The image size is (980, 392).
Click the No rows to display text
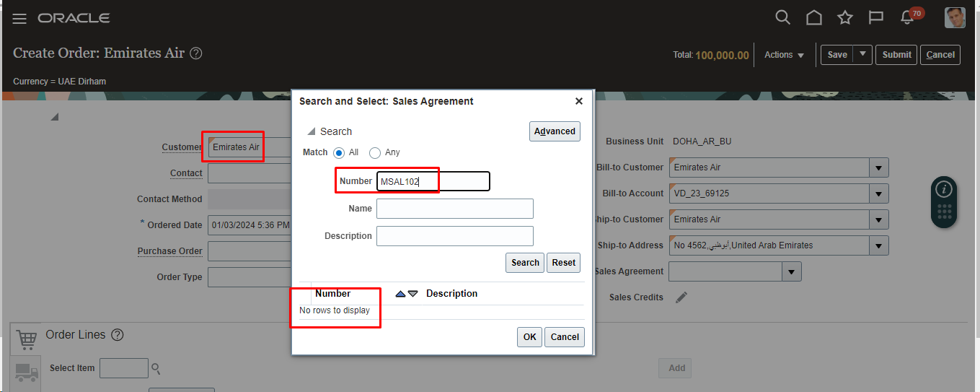click(335, 310)
